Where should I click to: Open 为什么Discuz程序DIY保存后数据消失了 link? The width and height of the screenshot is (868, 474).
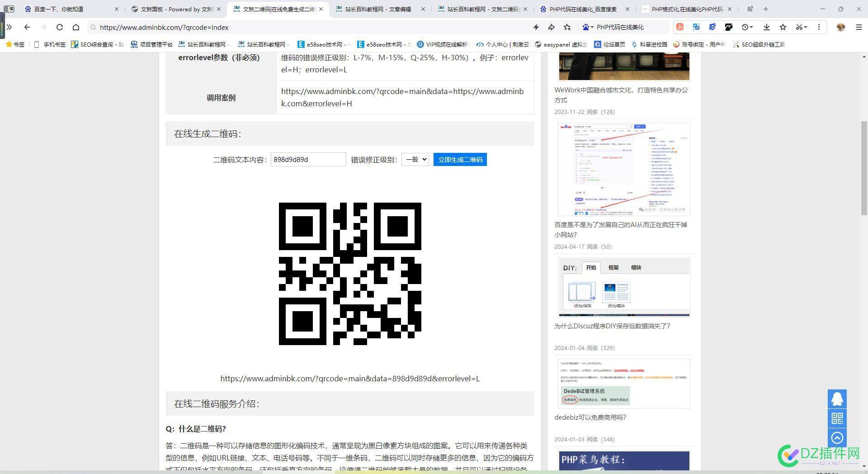click(612, 326)
